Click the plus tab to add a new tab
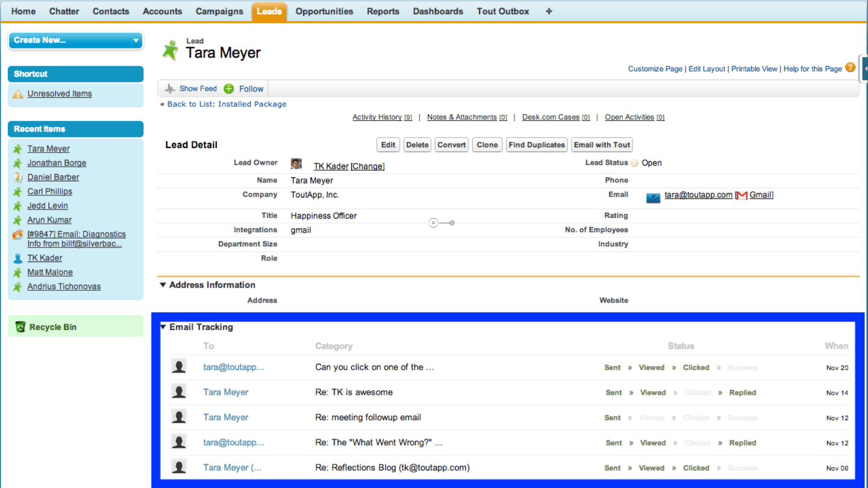This screenshot has width=868, height=488. click(x=548, y=11)
